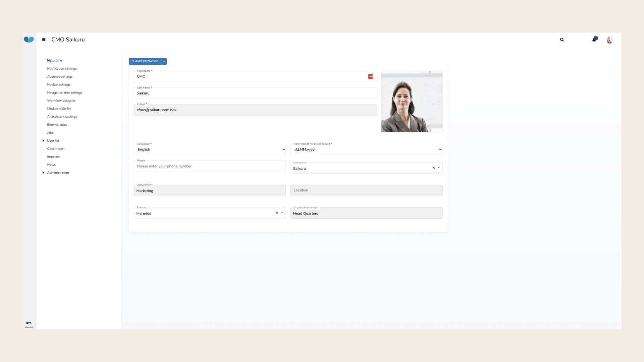644x362 pixels.
Task: Expand the User list section
Action: tap(43, 140)
